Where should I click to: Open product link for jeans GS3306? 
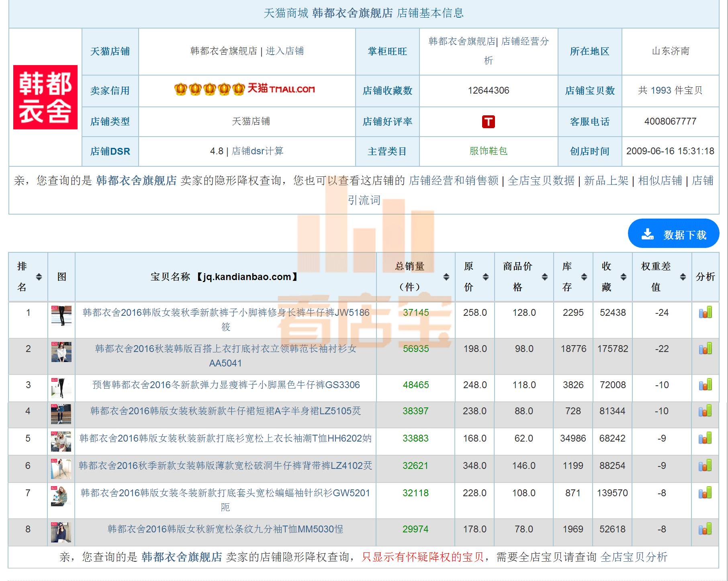click(226, 385)
